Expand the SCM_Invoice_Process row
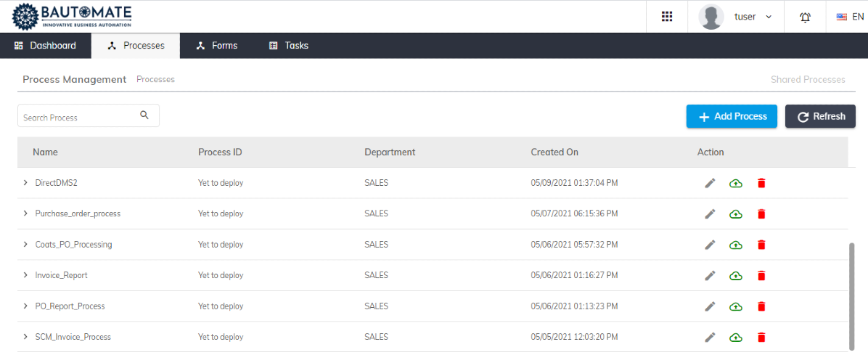 25,336
